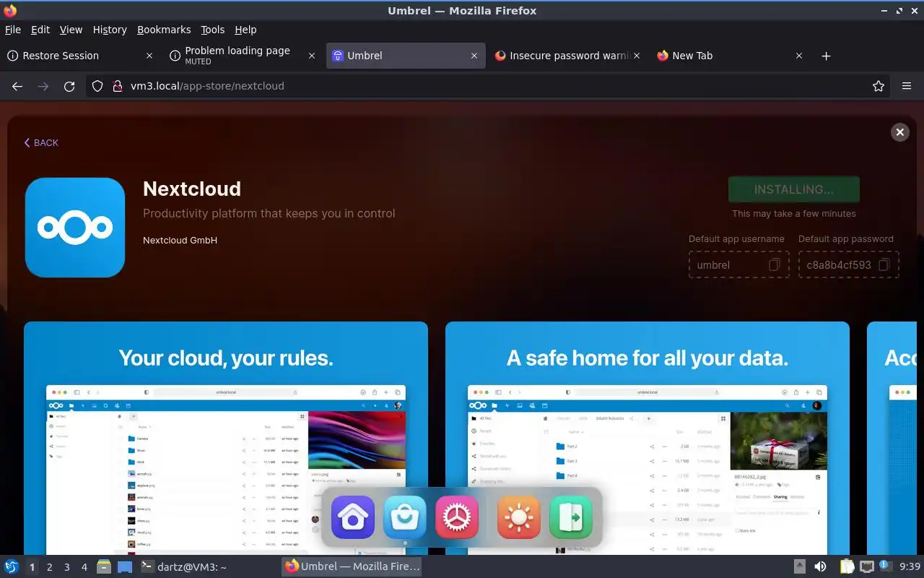Screen dimensions: 924x578
Task: Open the volume speaker tray icon
Action: (821, 566)
